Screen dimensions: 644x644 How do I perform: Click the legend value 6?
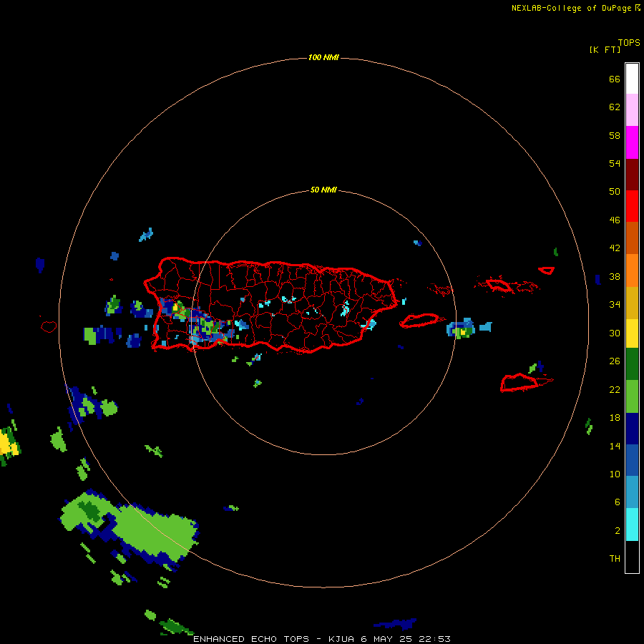(618, 502)
